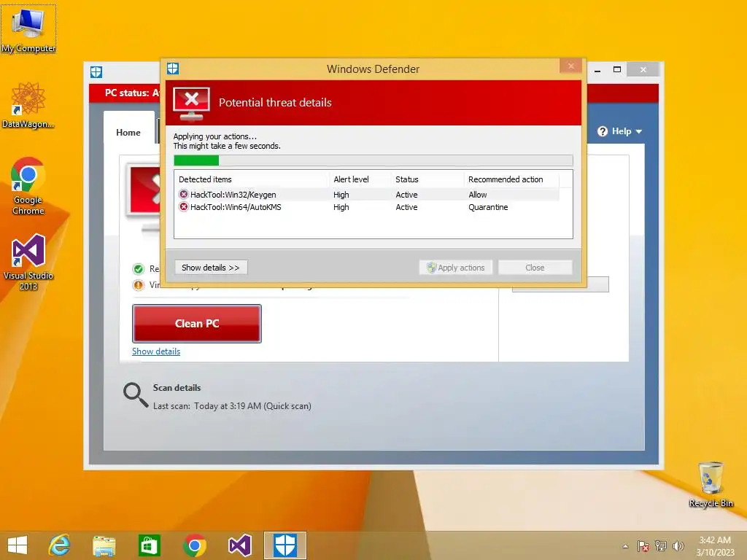Image resolution: width=747 pixels, height=560 pixels.
Task: Open the Allow recommended action dropdown
Action: (x=512, y=194)
